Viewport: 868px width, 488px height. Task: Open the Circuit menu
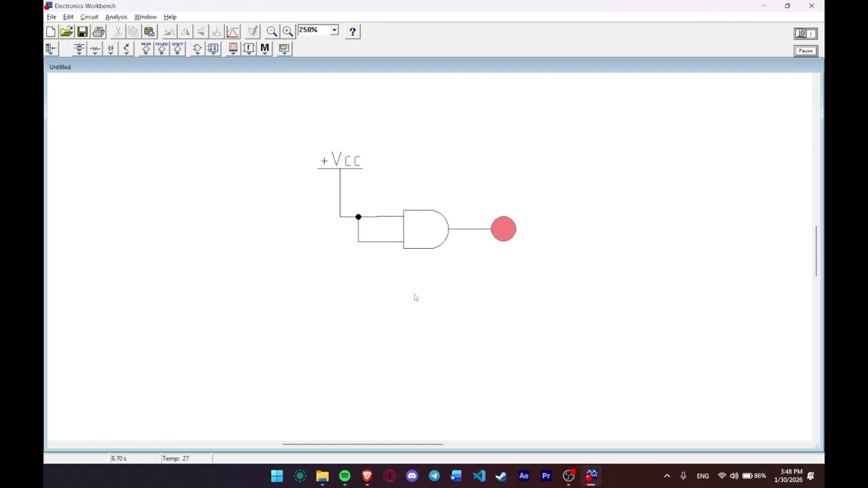click(89, 17)
